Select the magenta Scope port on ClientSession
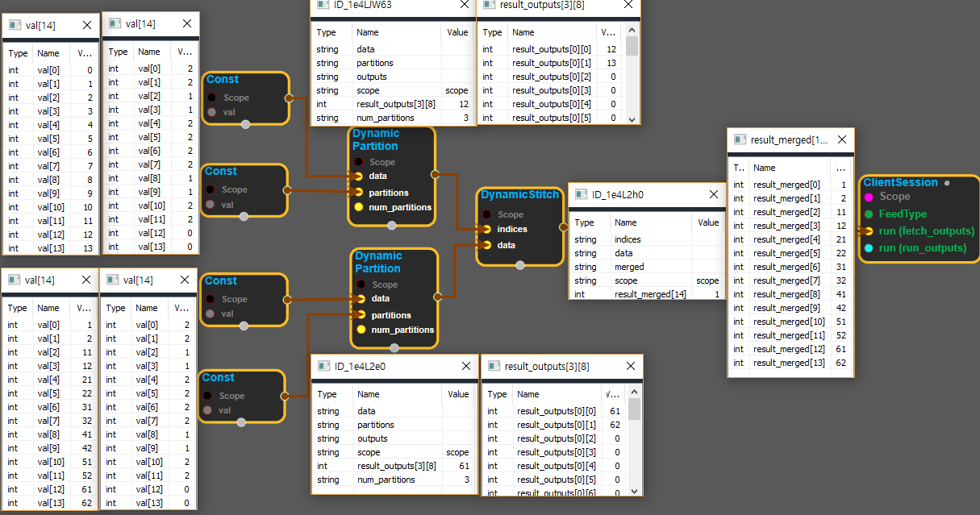The height and width of the screenshot is (515, 980). coord(868,197)
